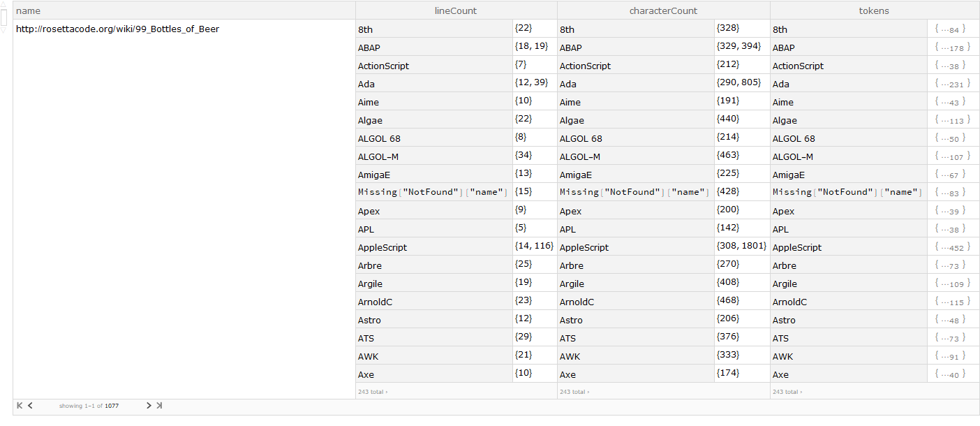
Task: Expand the elided AppleScript tokens list
Action: pos(950,247)
